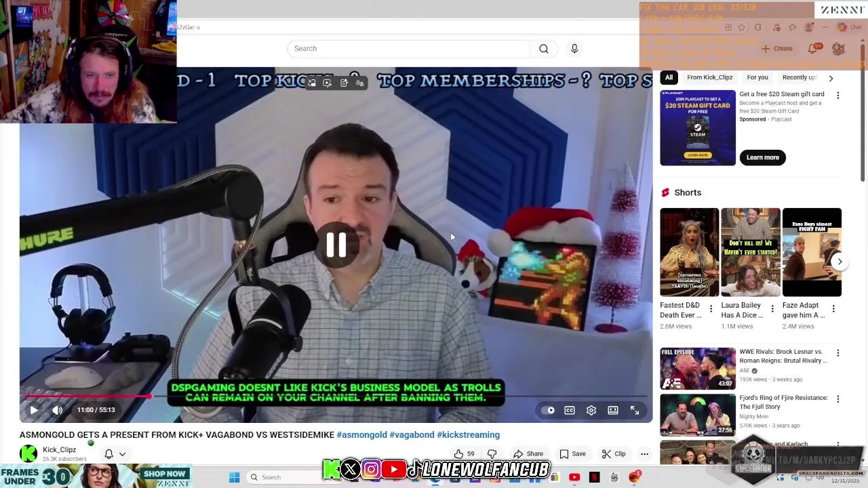Click the search magnifier button
Screen dimensions: 868x488
544,49
